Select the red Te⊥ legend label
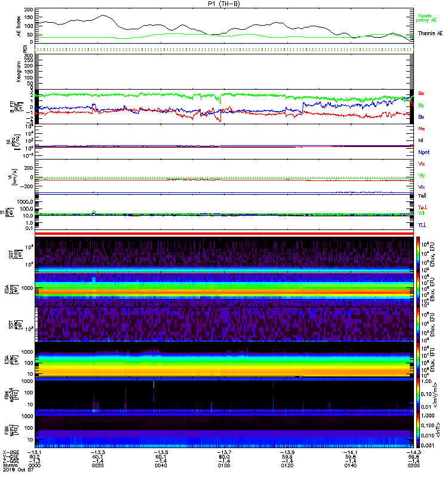Viewport: 448px width, 478px height. [x=422, y=207]
